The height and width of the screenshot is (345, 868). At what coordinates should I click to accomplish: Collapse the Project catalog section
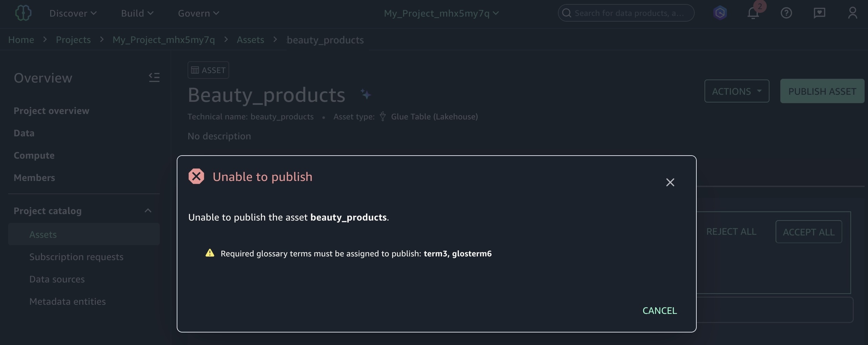(148, 211)
